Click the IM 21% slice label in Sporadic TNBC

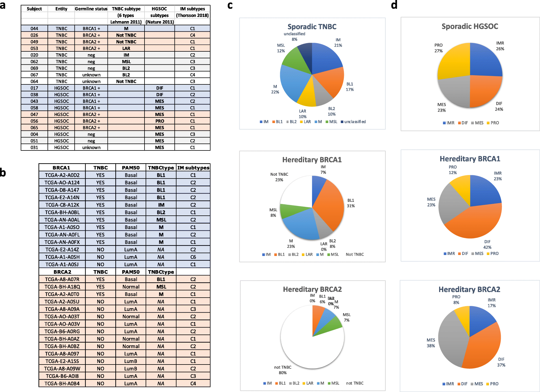pyautogui.click(x=338, y=42)
